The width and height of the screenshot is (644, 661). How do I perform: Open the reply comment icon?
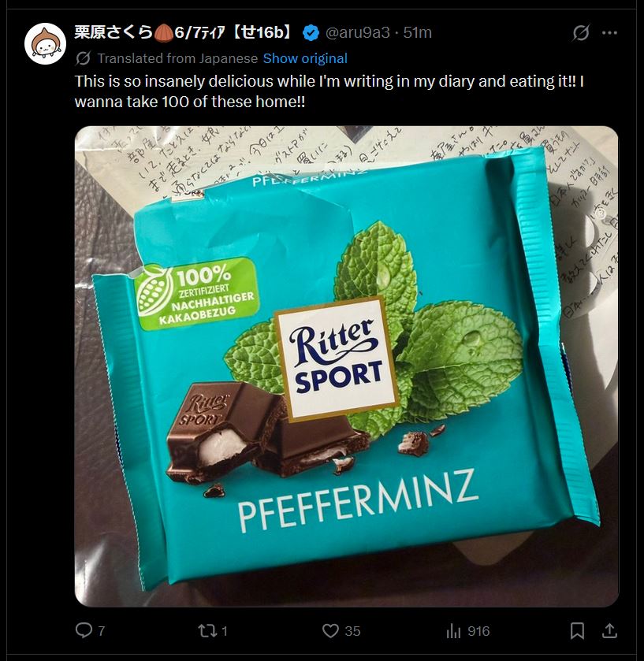(84, 630)
